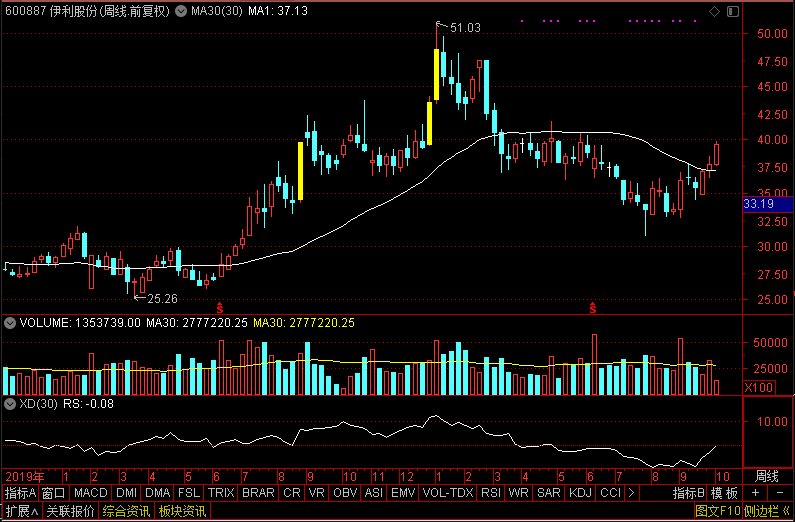Switch to ASI indicator
This screenshot has width=795, height=522.
pyautogui.click(x=374, y=493)
